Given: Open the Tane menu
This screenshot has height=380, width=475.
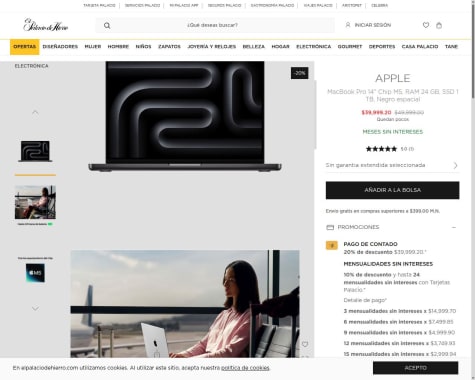Looking at the screenshot, I should click(x=451, y=47).
